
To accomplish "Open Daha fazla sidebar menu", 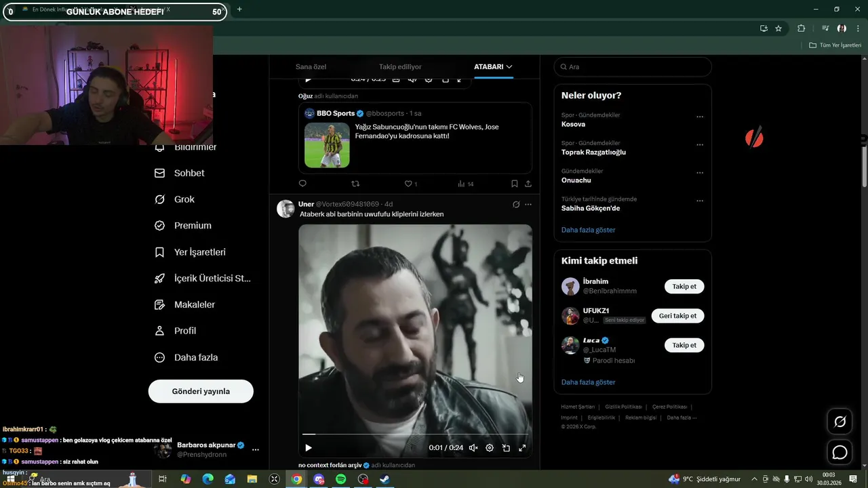I will coord(186,357).
